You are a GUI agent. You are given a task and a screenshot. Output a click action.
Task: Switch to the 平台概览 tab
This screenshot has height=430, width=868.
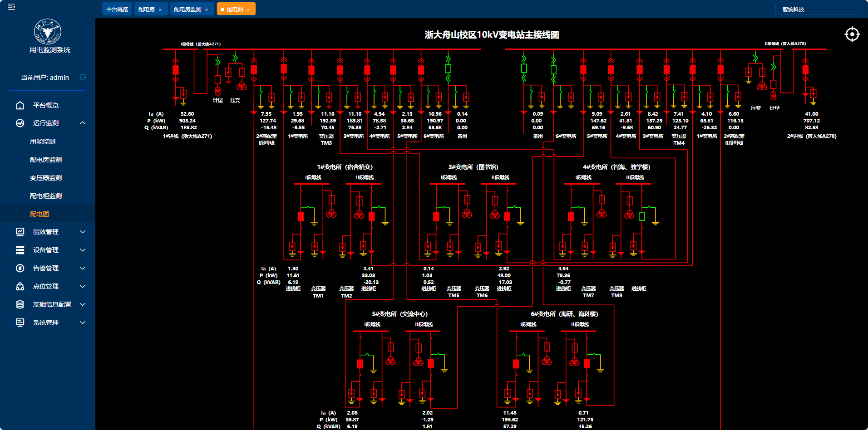pyautogui.click(x=117, y=9)
